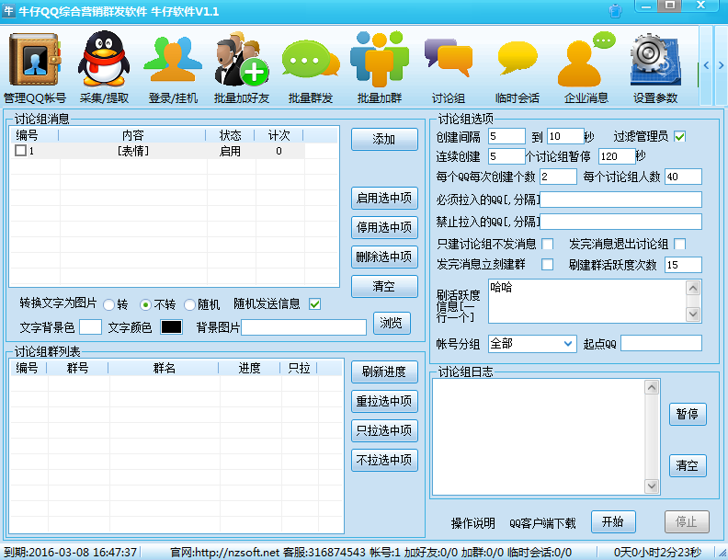Screen dimensions: 728x560
Task: Open the 企业消息 person icon
Action: click(586, 60)
